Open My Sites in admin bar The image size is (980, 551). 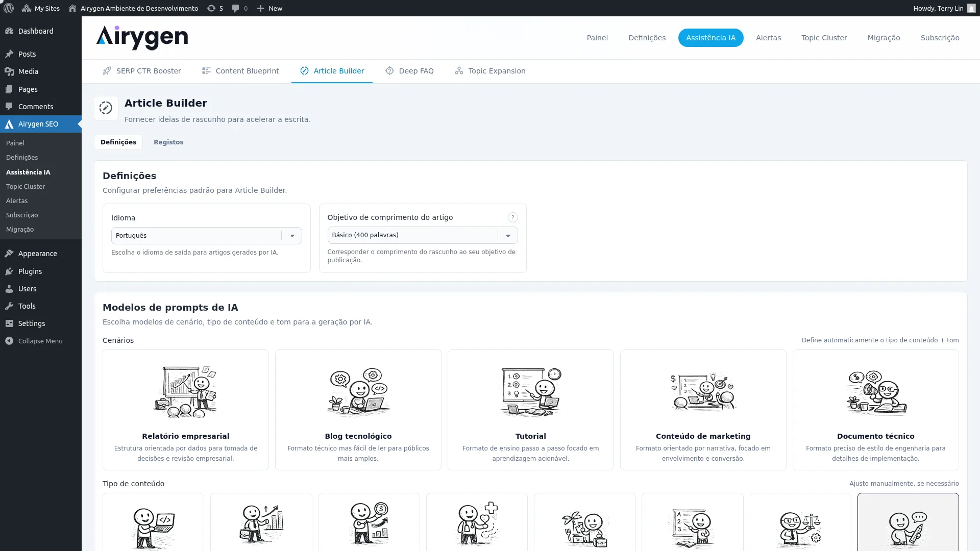point(41,8)
